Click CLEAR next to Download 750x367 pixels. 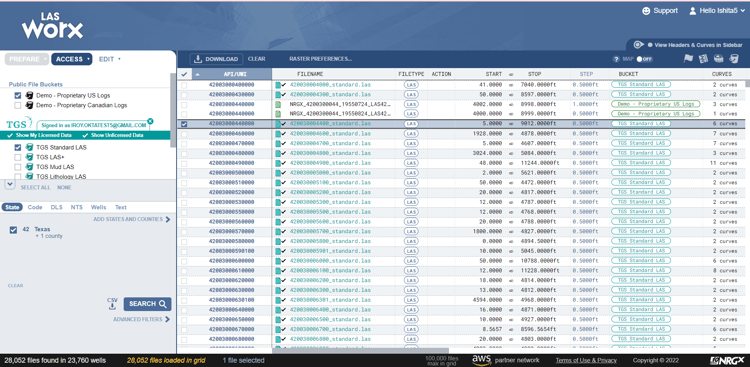[256, 59]
